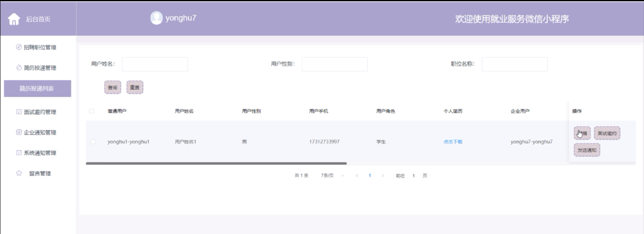Click 点击下载 resume download link

tap(453, 142)
